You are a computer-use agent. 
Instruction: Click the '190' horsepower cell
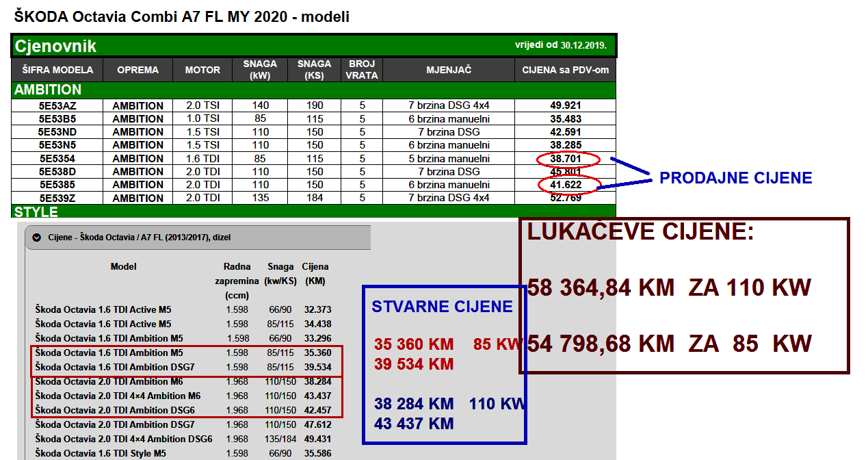point(315,105)
